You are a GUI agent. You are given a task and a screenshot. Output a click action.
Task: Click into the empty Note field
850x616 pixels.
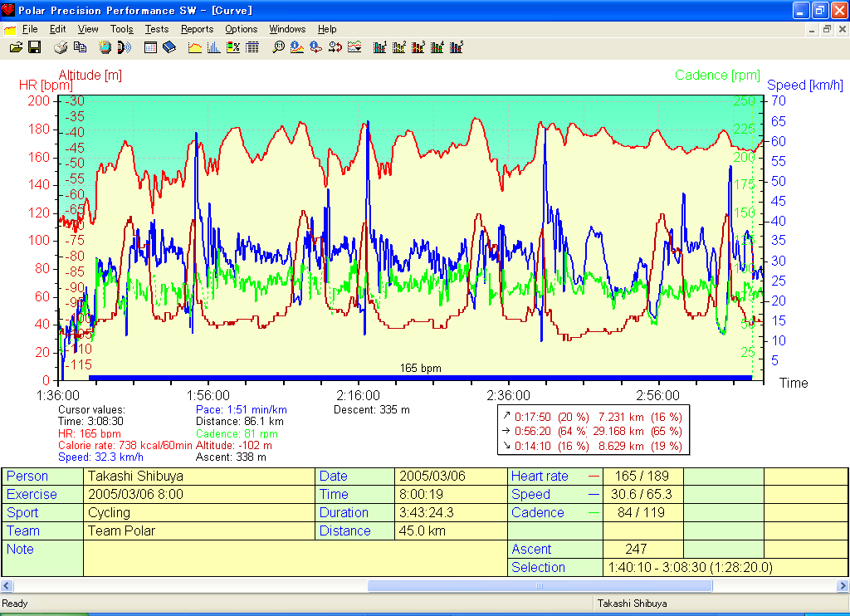tap(295, 558)
